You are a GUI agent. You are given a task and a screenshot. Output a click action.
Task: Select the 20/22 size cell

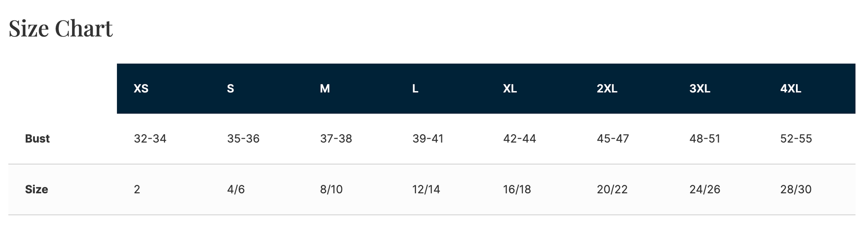(x=612, y=189)
